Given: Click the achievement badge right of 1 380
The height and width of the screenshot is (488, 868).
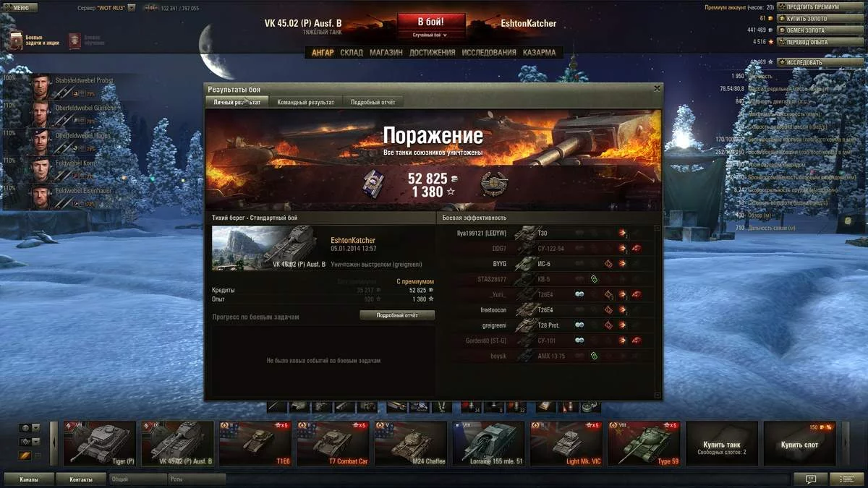Looking at the screenshot, I should click(x=494, y=184).
